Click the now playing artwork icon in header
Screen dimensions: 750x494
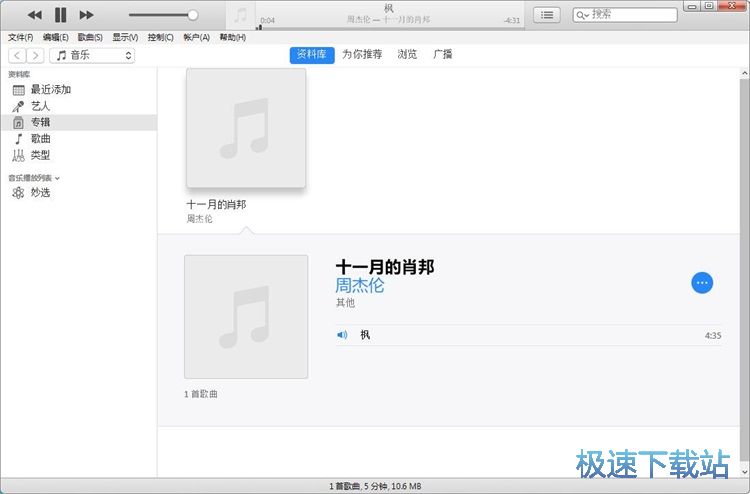241,15
